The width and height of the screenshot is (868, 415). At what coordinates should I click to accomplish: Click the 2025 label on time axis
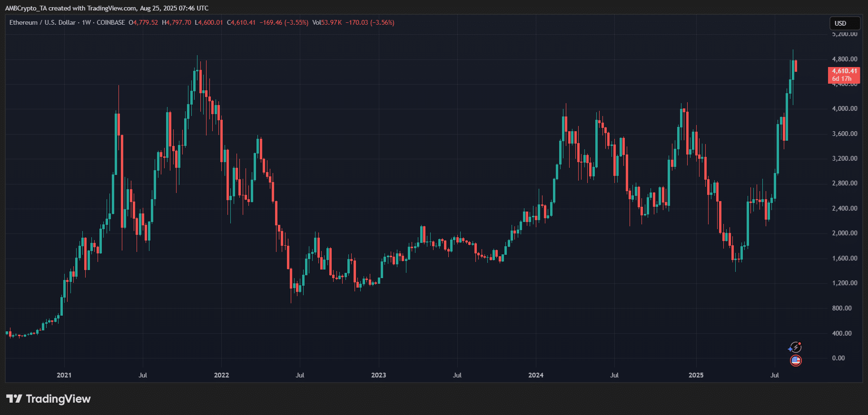pyautogui.click(x=696, y=375)
